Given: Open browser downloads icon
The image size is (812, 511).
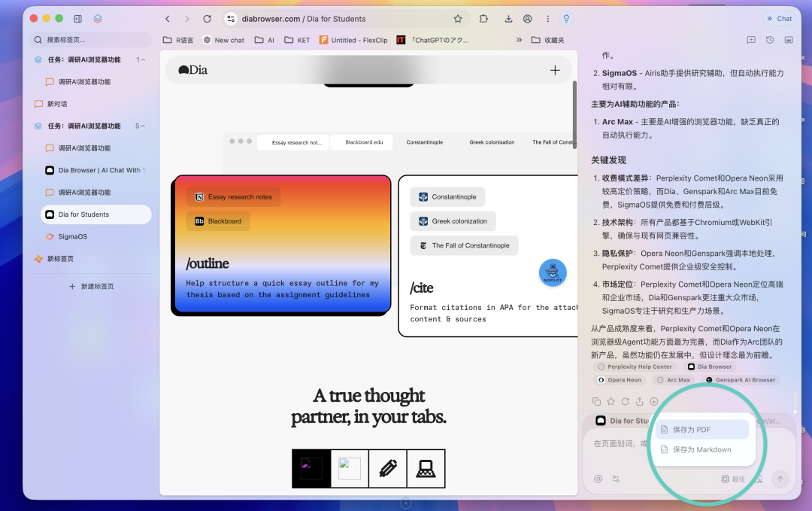Looking at the screenshot, I should pos(508,19).
